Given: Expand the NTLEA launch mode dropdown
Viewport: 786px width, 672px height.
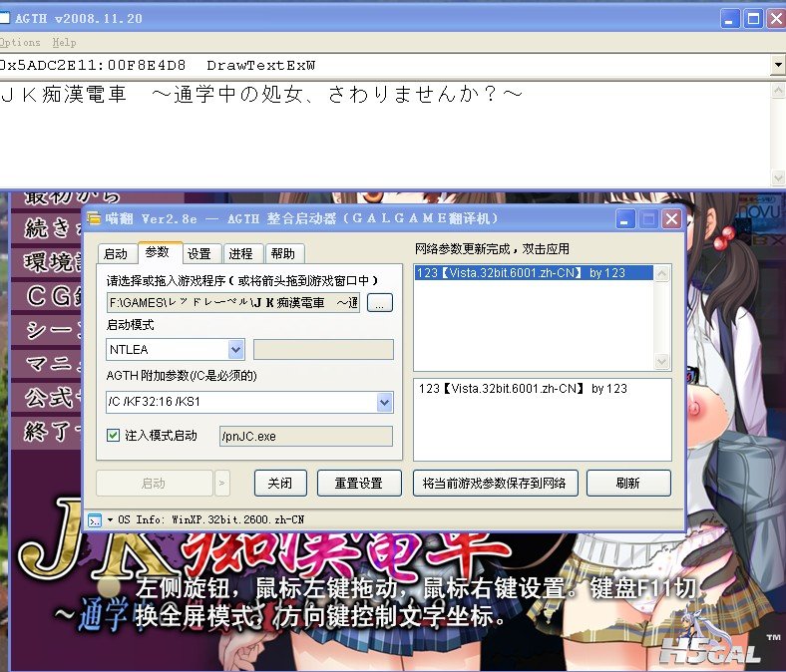Looking at the screenshot, I should pos(235,349).
